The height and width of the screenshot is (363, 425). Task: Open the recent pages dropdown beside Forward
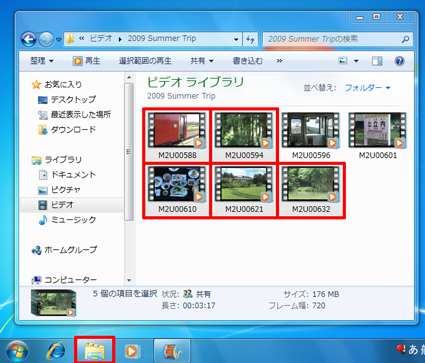click(x=59, y=40)
